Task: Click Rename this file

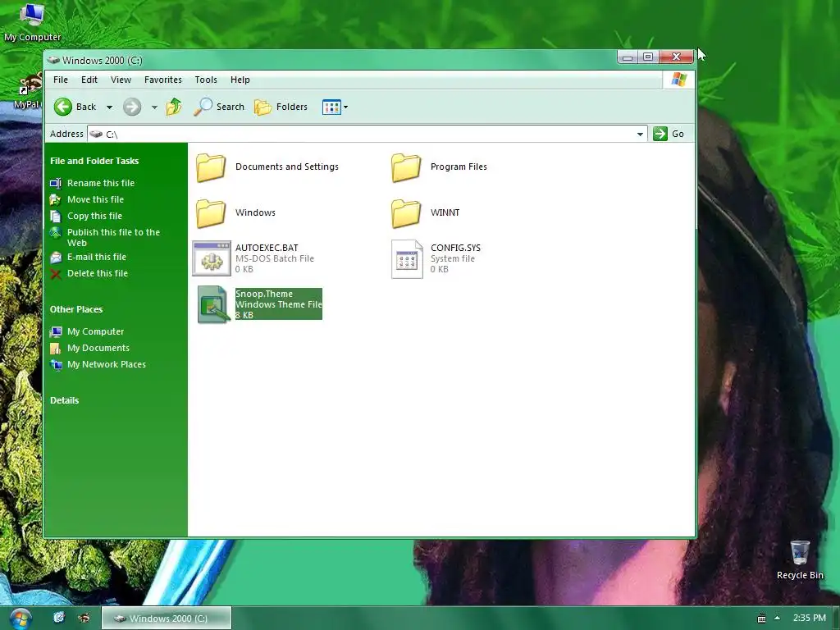Action: [x=101, y=183]
